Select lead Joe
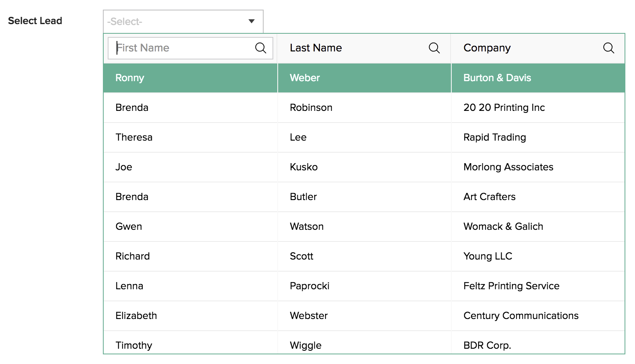Viewport: 635px width, 364px height. (x=124, y=167)
